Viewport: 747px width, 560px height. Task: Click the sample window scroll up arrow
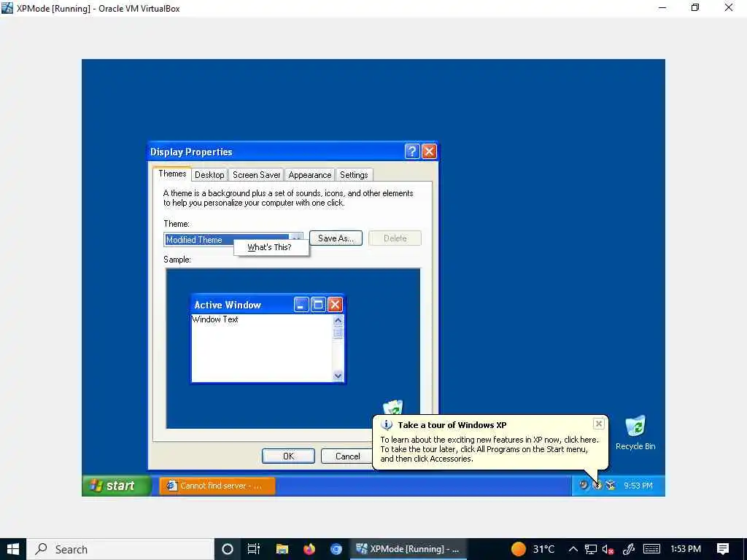click(x=338, y=320)
